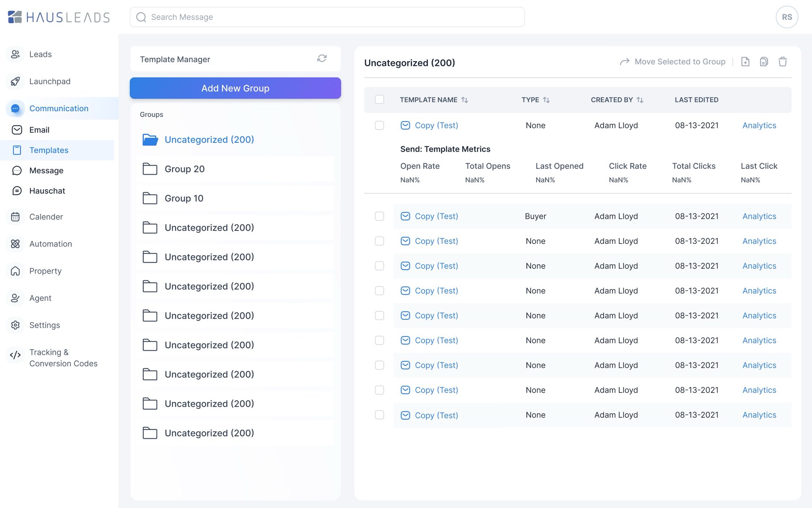Image resolution: width=812 pixels, height=508 pixels.
Task: Open the last Uncategorized (200) group in list
Action: point(235,433)
